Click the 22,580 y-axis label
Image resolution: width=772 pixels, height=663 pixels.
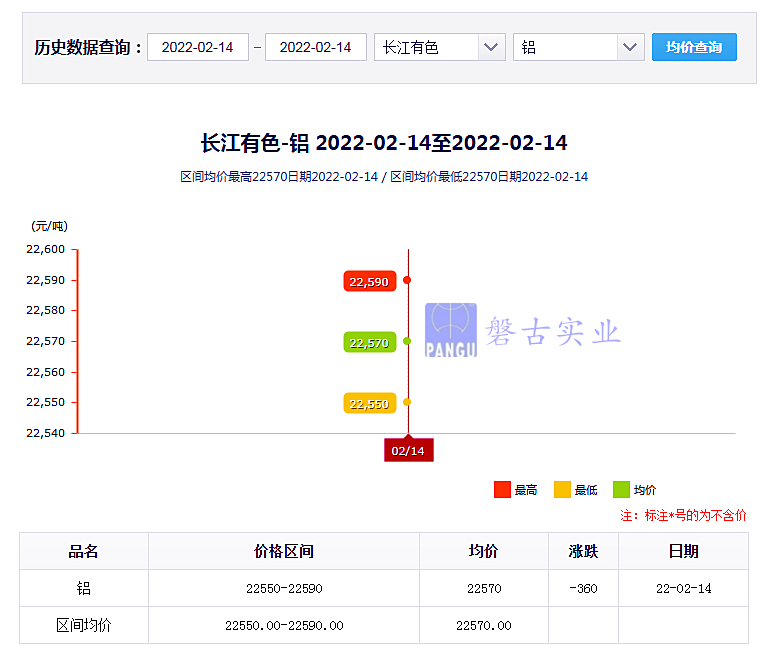[x=45, y=311]
